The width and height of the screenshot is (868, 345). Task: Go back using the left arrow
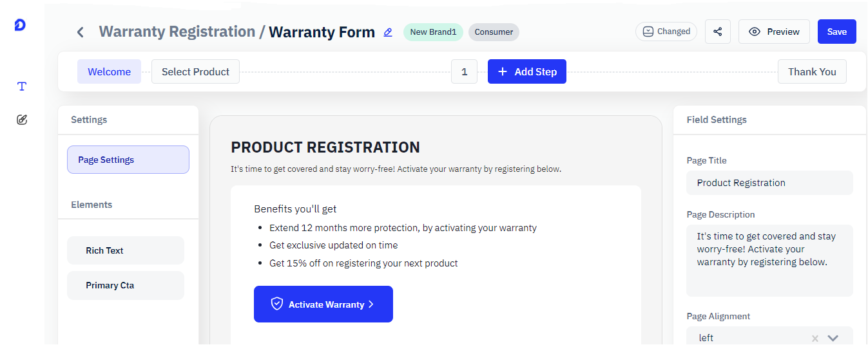80,32
